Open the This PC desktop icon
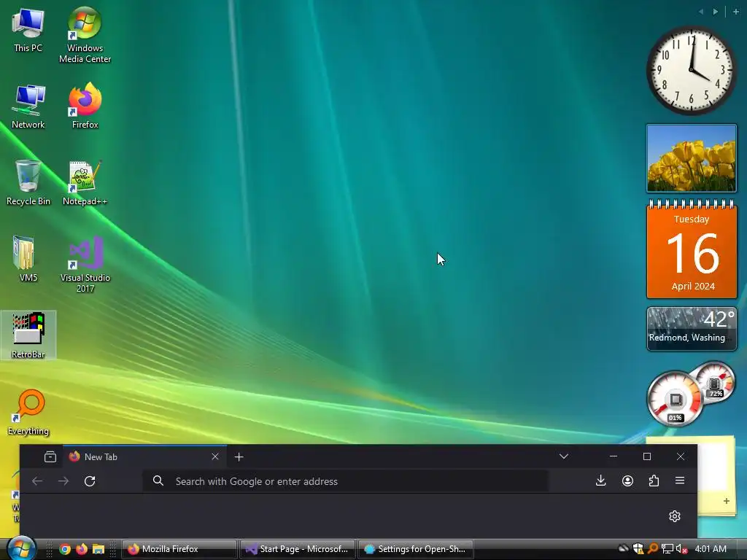Image resolution: width=747 pixels, height=560 pixels. [28, 30]
